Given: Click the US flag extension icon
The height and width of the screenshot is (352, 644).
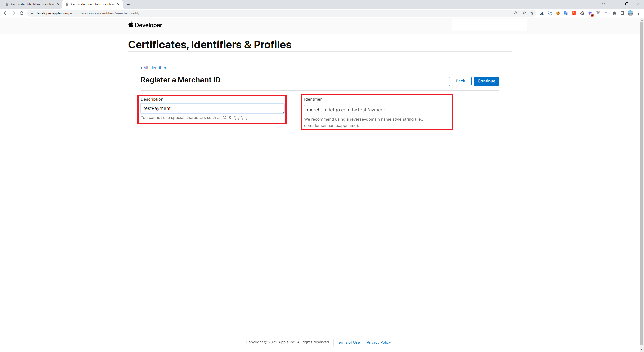Looking at the screenshot, I should [606, 13].
